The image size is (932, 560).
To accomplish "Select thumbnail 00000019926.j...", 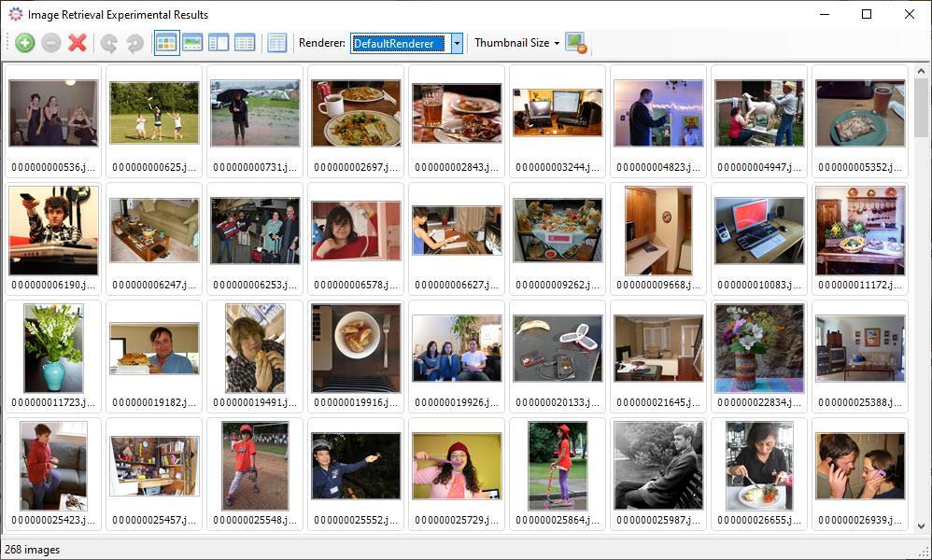I will pyautogui.click(x=457, y=348).
